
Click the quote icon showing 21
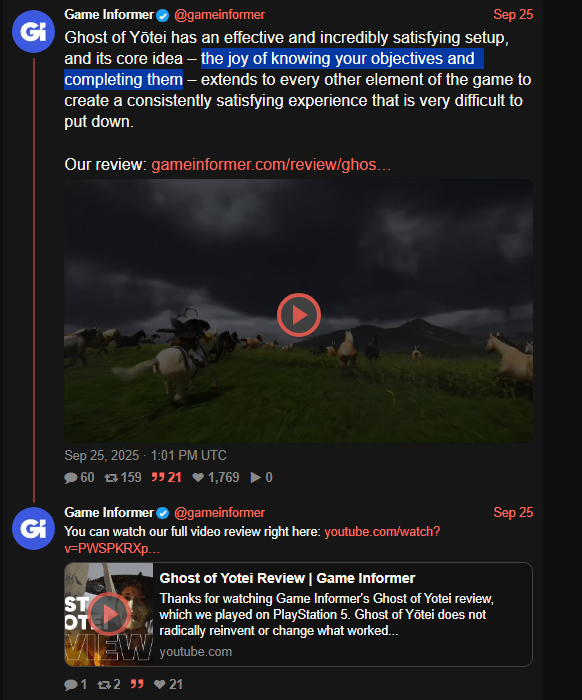158,477
